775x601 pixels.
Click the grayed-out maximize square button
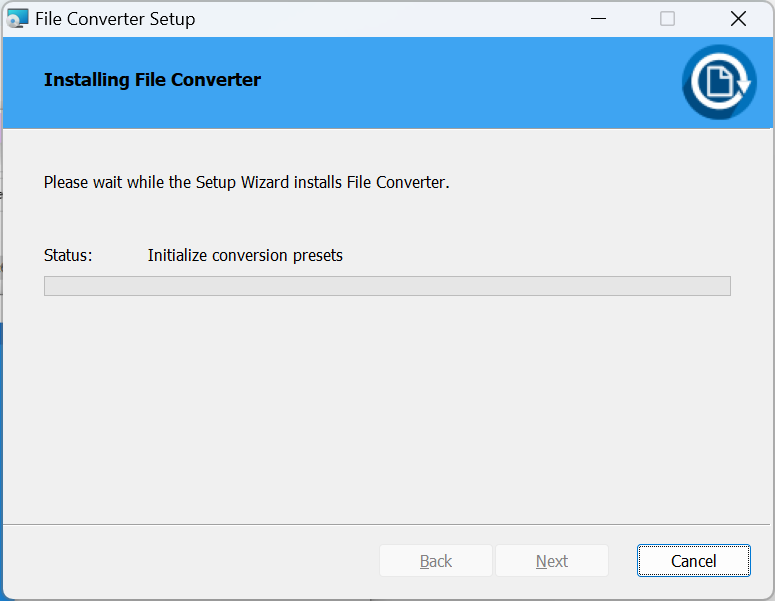(x=667, y=19)
